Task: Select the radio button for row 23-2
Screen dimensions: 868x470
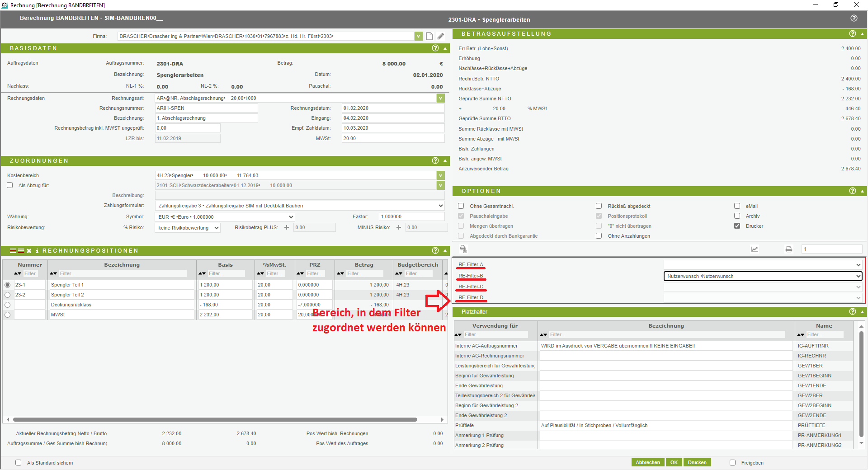Action: point(8,295)
